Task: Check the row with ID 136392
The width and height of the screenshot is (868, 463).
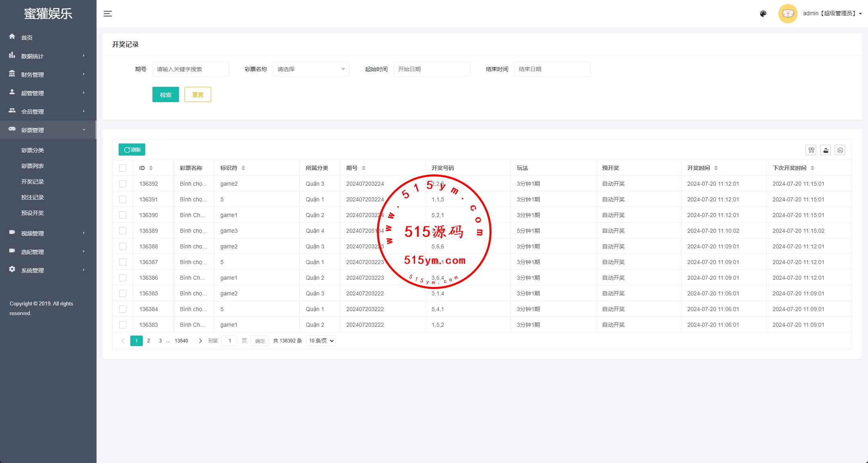Action: click(123, 184)
